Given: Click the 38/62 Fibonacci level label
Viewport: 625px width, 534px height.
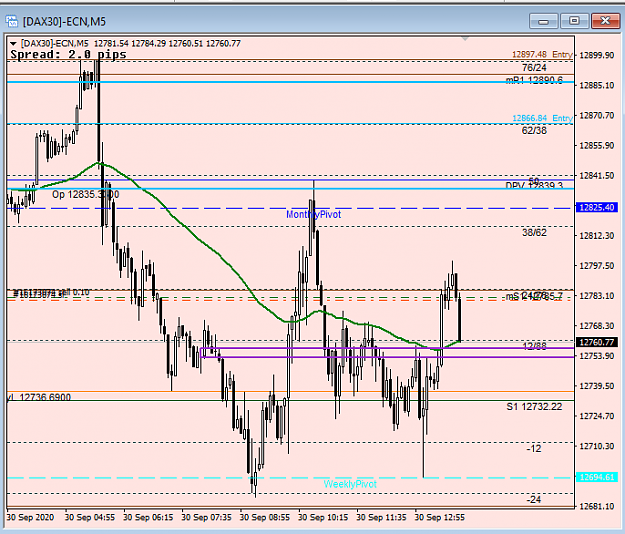Looking at the screenshot, I should click(x=534, y=233).
